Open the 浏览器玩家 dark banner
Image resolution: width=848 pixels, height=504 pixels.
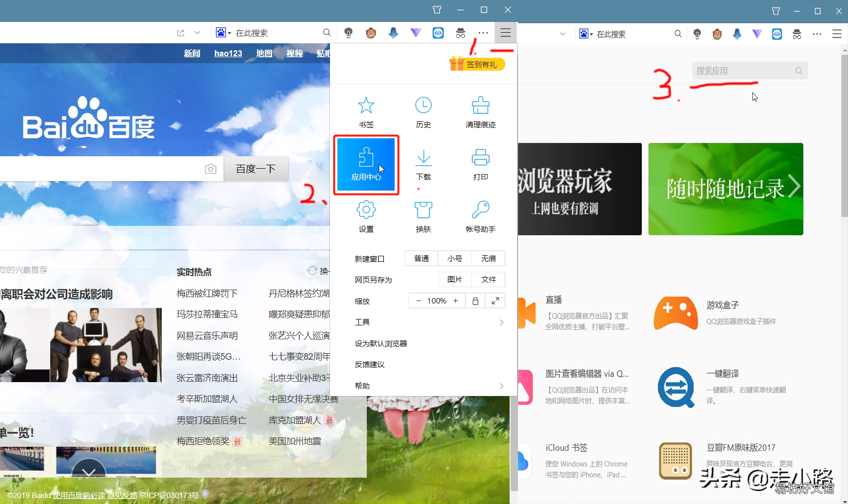click(x=580, y=189)
